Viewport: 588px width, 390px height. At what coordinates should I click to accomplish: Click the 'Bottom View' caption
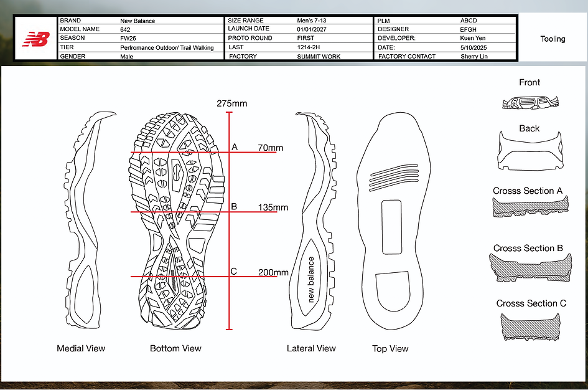pyautogui.click(x=175, y=349)
